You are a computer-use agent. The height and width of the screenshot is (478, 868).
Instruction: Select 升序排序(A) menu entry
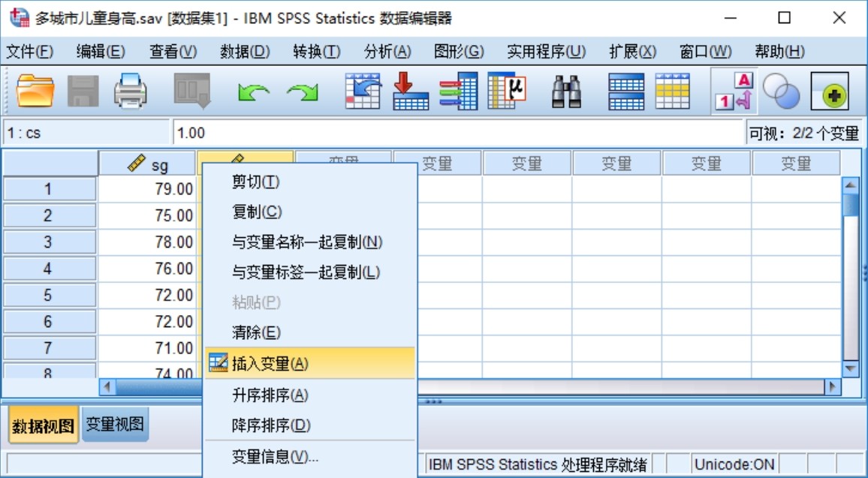coord(309,395)
